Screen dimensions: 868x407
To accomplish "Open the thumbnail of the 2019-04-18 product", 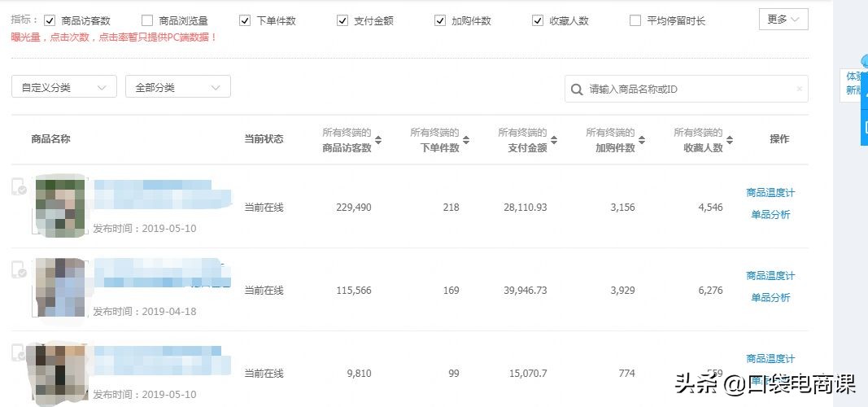I will (x=60, y=288).
